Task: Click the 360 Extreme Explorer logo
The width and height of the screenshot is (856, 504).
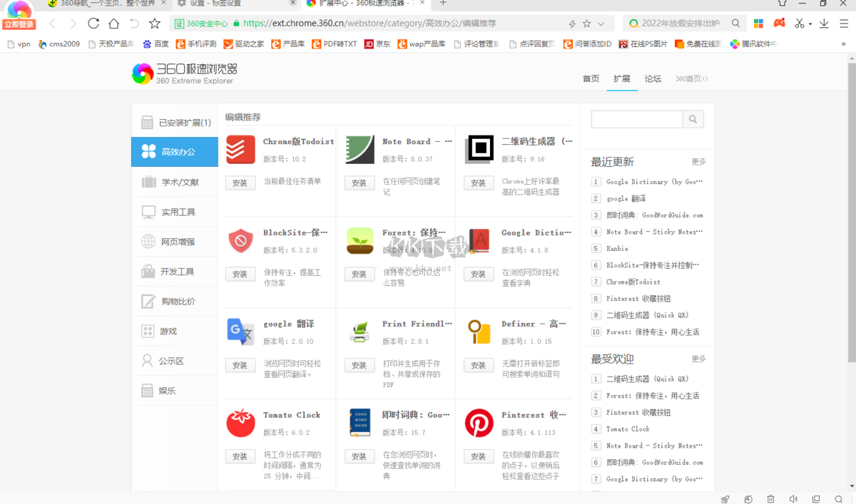Action: [185, 73]
